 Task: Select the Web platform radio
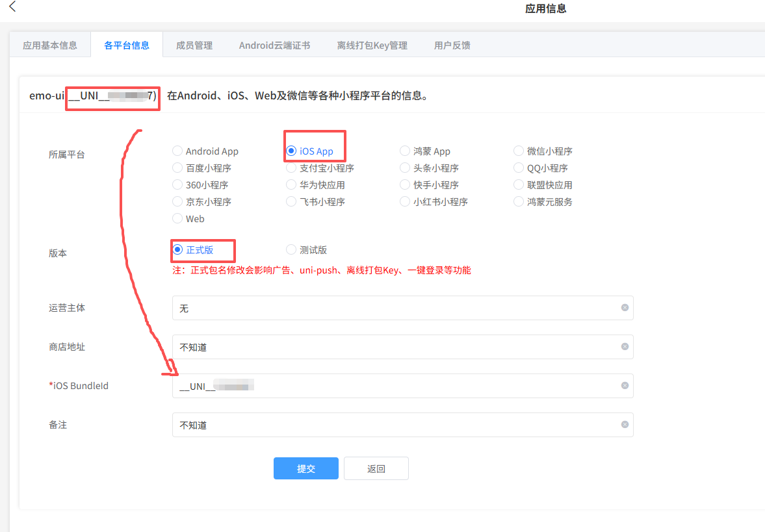pos(177,218)
